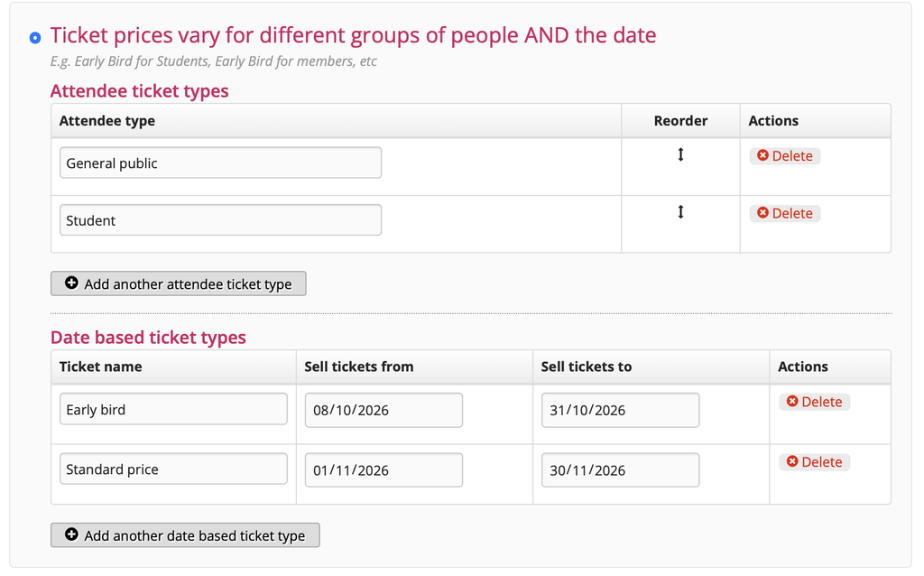
Task: Click the 'Sell tickets from' column header
Action: [x=359, y=367]
